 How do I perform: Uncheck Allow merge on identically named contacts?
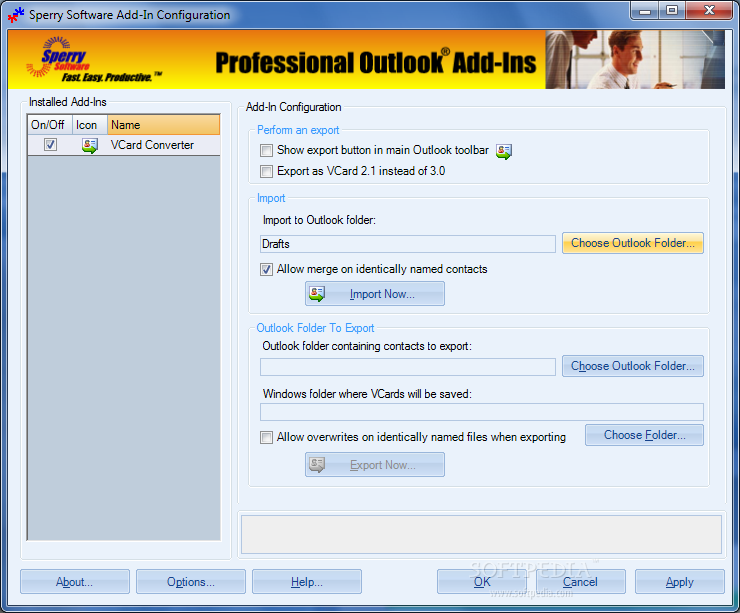(267, 269)
